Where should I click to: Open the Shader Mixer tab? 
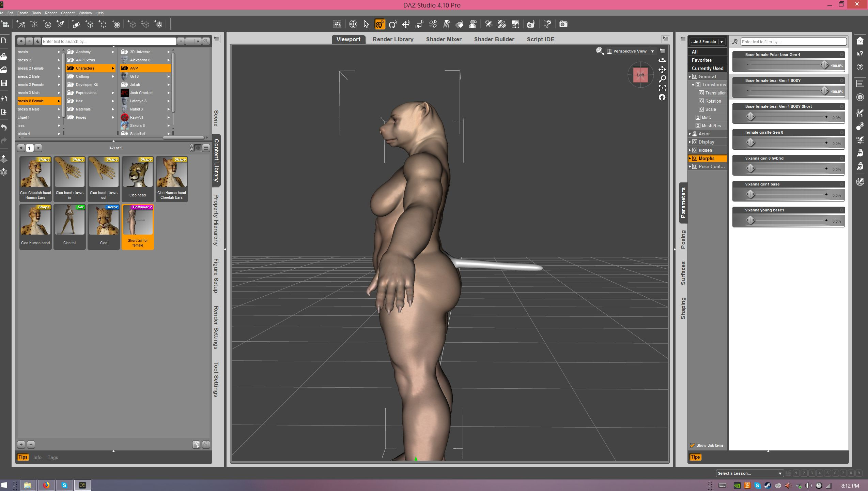[x=444, y=39]
